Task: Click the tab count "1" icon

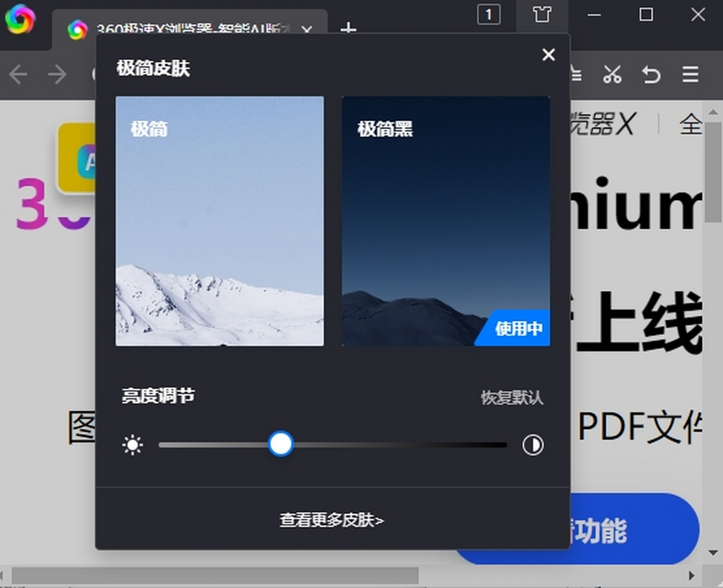Action: [489, 14]
